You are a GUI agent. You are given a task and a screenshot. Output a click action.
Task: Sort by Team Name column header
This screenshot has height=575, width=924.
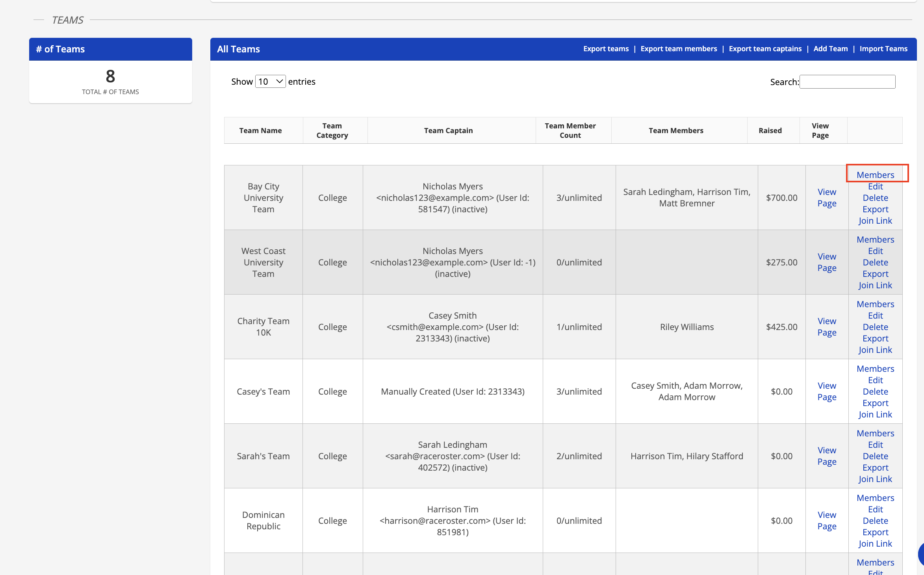tap(260, 130)
